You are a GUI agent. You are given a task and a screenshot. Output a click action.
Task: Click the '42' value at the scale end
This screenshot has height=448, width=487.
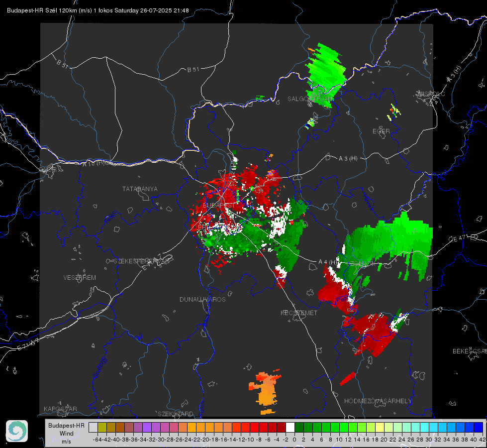482,440
